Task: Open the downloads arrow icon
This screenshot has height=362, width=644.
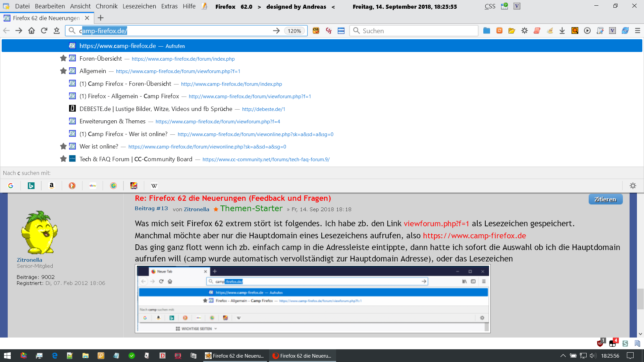Action: pyautogui.click(x=562, y=31)
